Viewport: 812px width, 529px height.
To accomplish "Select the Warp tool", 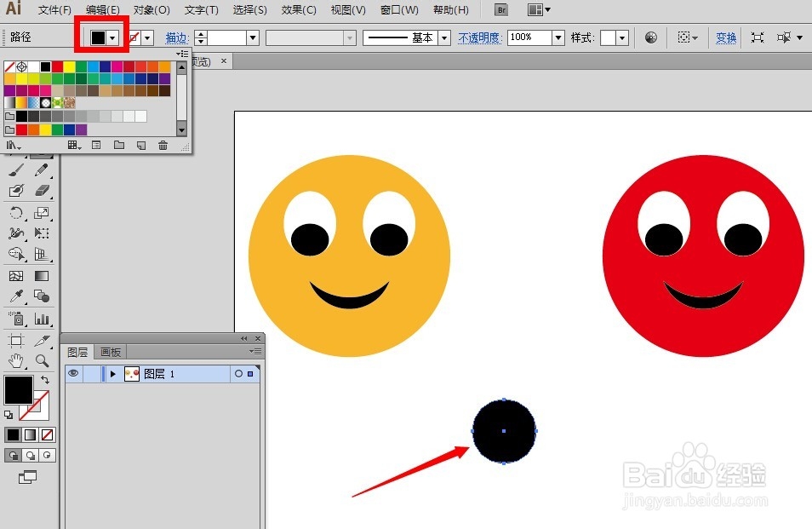I will point(16,233).
